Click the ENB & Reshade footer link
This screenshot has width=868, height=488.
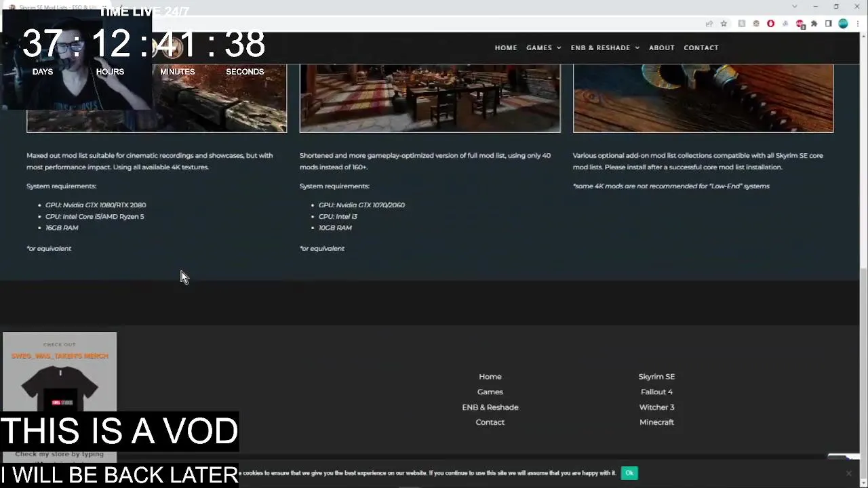coord(490,407)
